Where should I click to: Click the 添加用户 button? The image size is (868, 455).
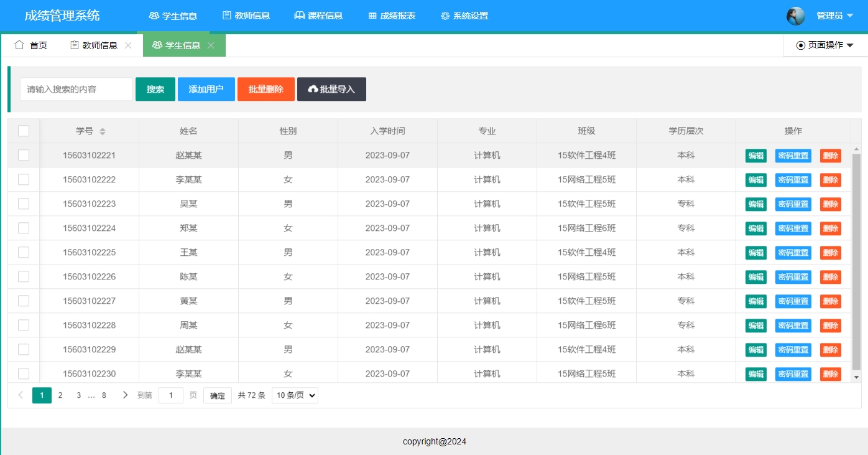tap(206, 89)
